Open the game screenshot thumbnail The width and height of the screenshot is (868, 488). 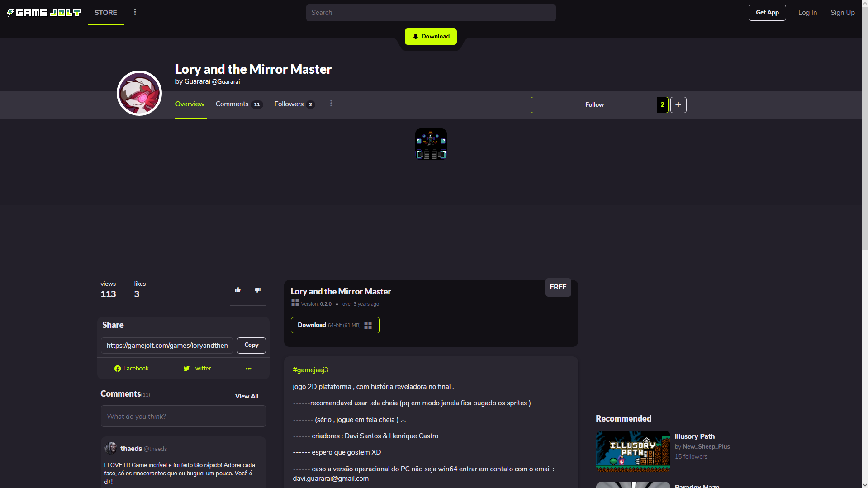pyautogui.click(x=431, y=144)
